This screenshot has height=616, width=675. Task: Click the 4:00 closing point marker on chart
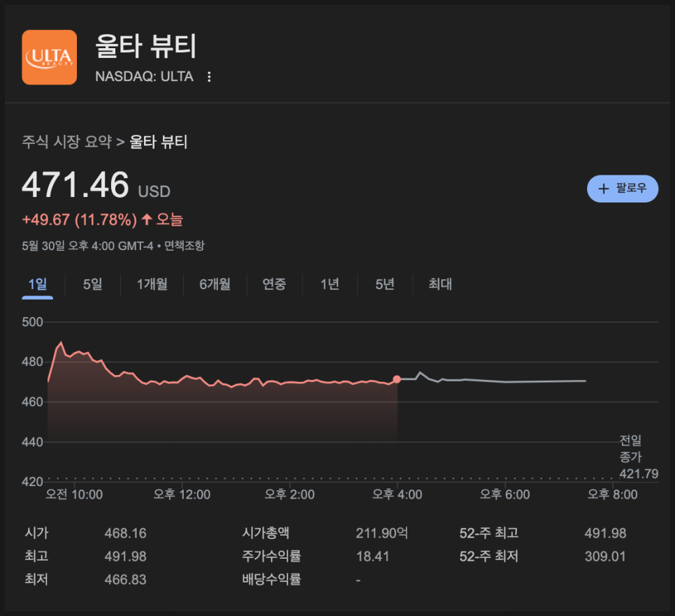point(397,379)
